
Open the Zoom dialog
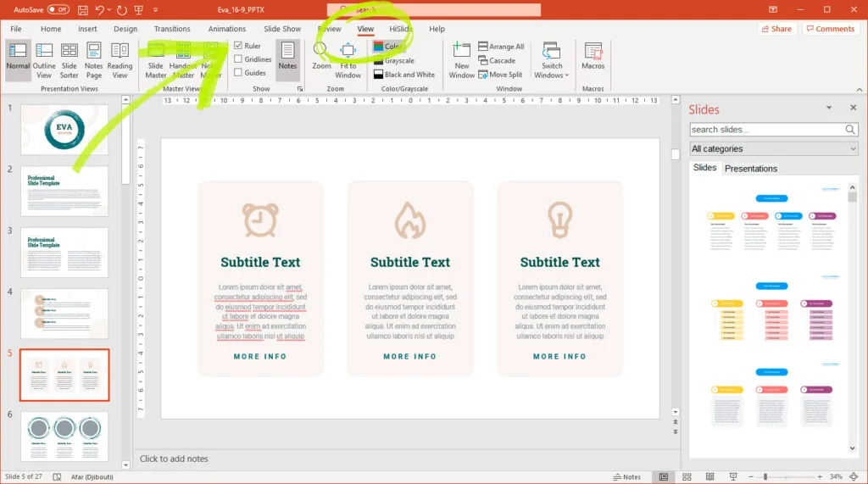pos(321,57)
